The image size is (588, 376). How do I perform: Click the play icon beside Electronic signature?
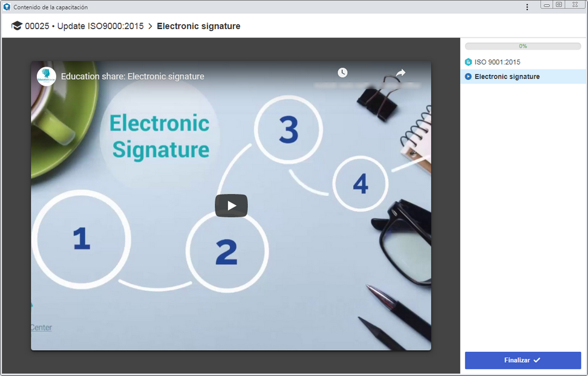click(468, 77)
